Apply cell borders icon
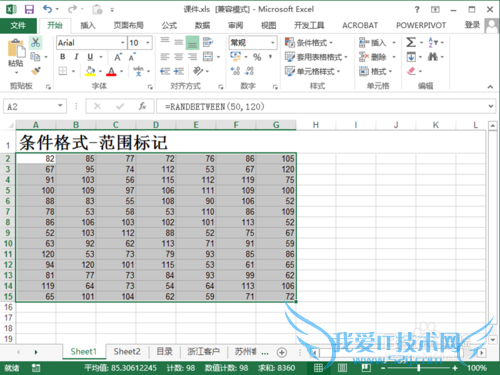Image resolution: width=500 pixels, height=375 pixels. [63, 71]
